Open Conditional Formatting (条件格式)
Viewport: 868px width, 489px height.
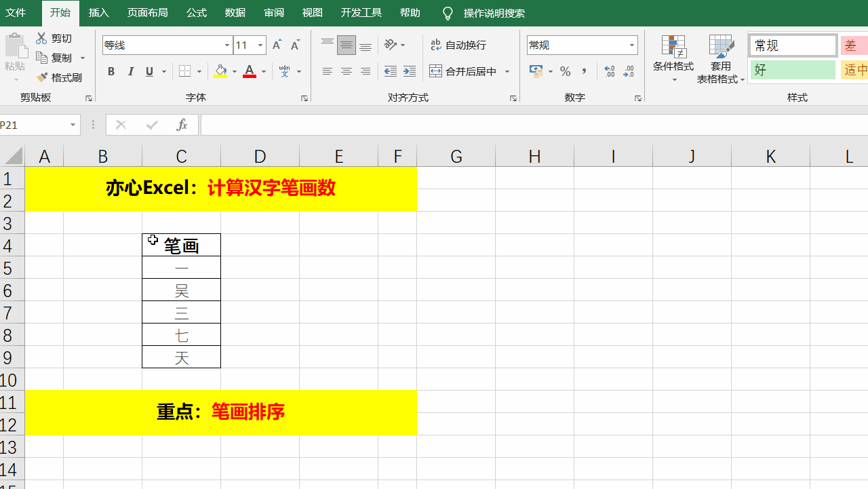(673, 60)
